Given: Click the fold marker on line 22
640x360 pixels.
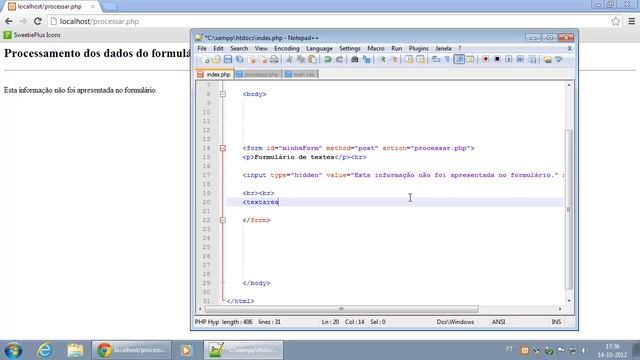Looking at the screenshot, I should coord(223,220).
